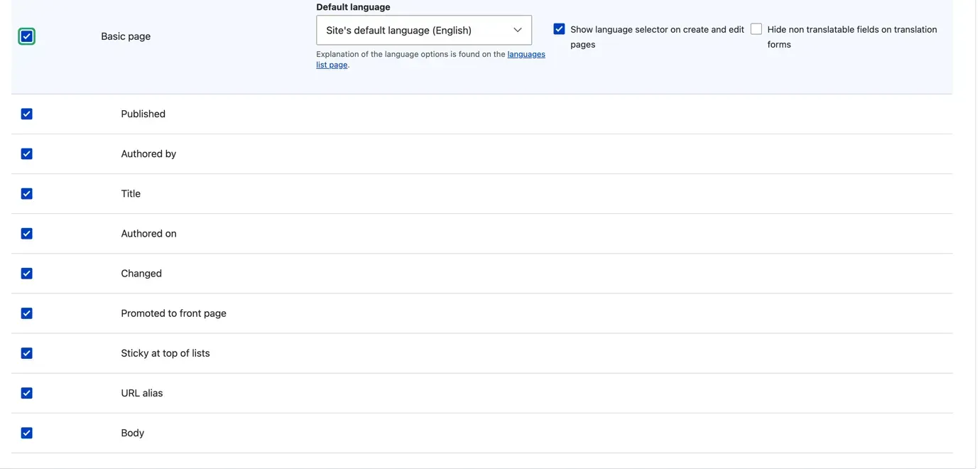Uncheck the Title field checkbox
The image size is (980, 469).
[26, 193]
